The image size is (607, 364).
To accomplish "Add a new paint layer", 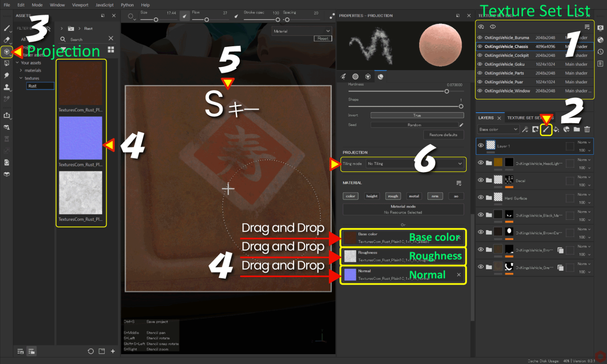I will (x=546, y=129).
